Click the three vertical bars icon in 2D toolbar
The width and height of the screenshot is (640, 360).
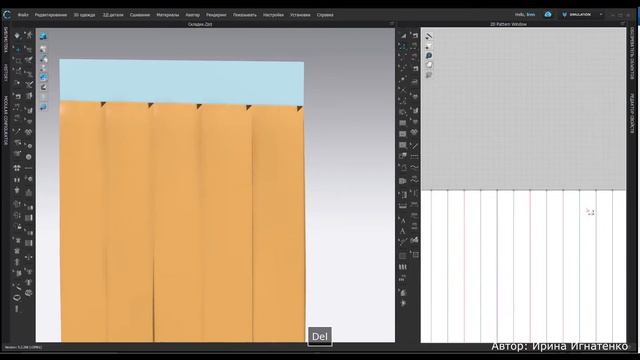(x=402, y=267)
